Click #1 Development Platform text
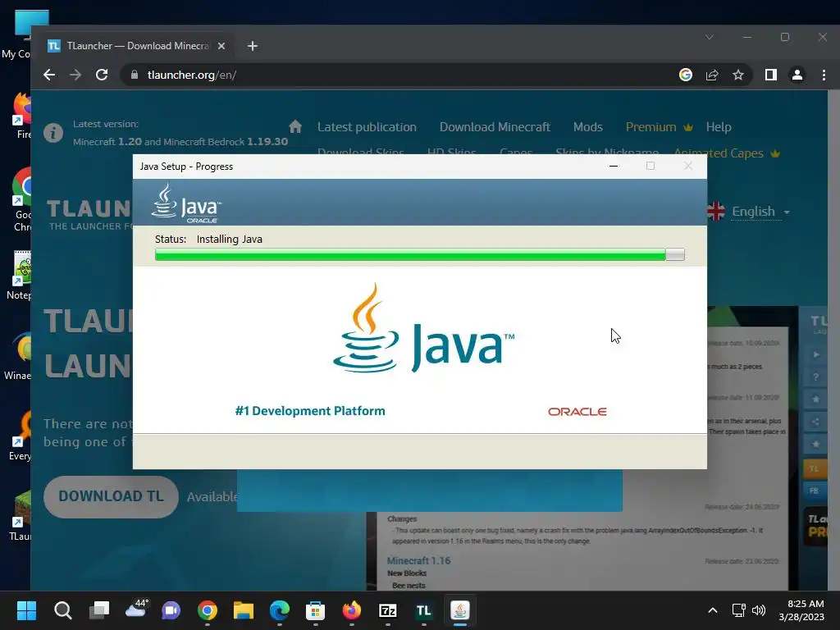Viewport: 840px width, 630px height. tap(310, 411)
